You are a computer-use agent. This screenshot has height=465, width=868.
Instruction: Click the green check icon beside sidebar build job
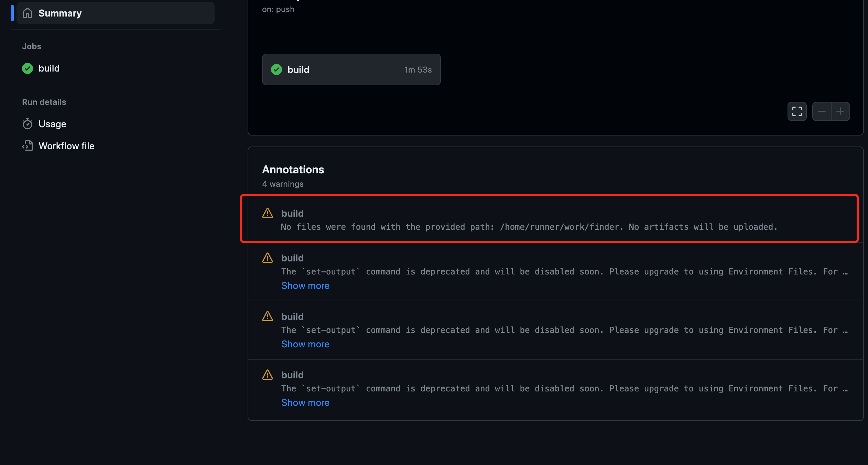click(28, 68)
